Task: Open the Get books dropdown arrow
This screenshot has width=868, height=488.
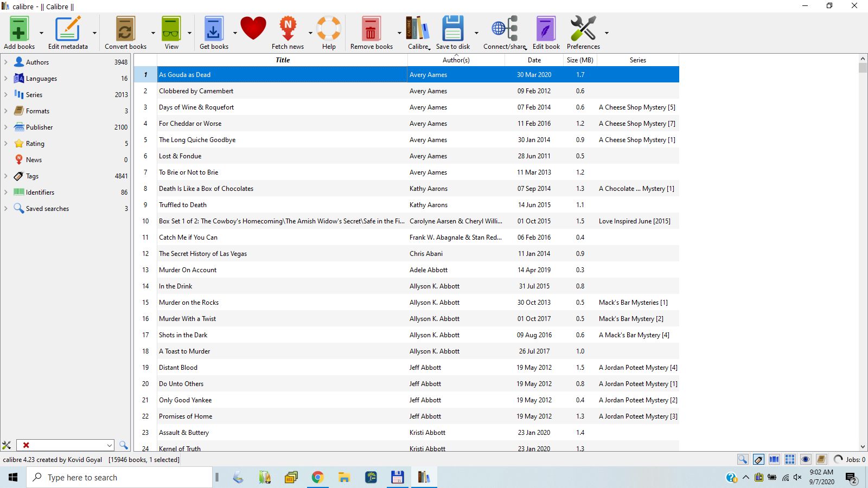Action: [x=235, y=33]
